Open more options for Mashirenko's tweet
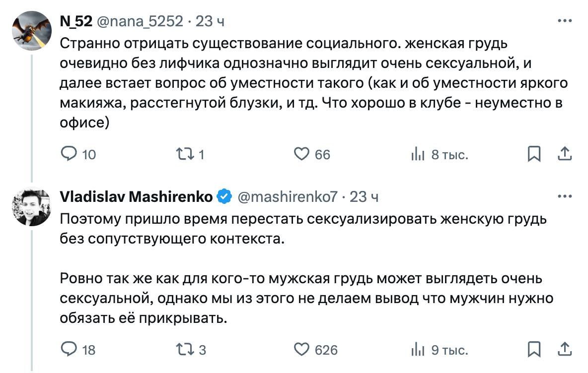The image size is (588, 373). [565, 196]
